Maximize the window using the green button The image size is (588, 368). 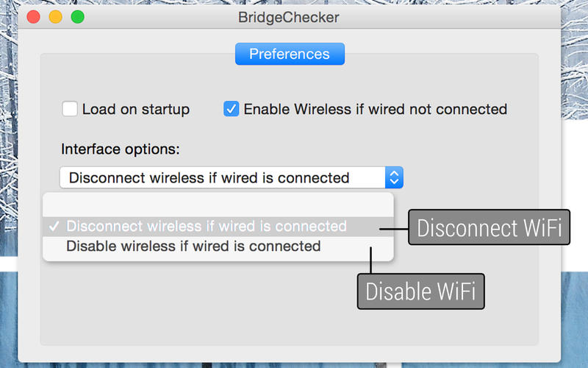click(77, 17)
